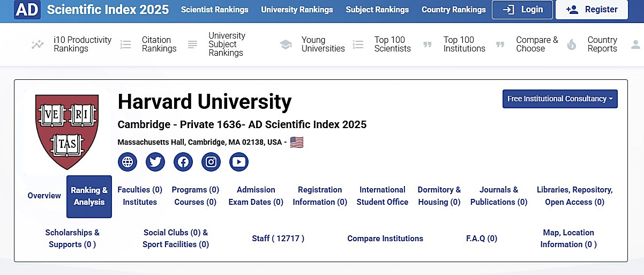The width and height of the screenshot is (644, 275).
Task: Click the AD logo badge
Action: coord(27,10)
